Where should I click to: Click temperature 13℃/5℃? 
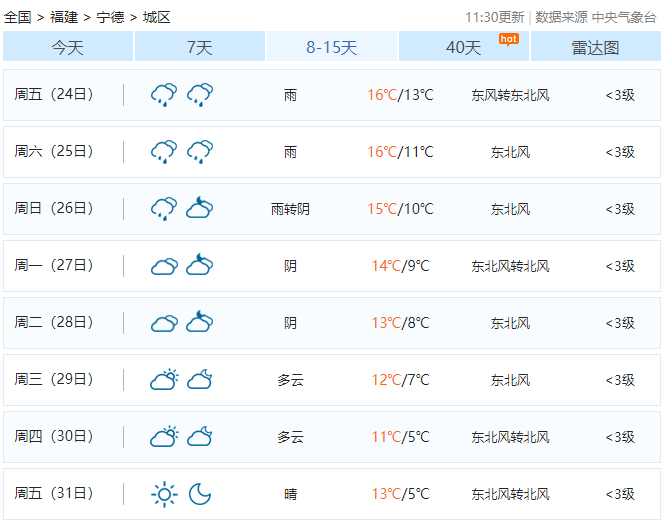click(400, 494)
